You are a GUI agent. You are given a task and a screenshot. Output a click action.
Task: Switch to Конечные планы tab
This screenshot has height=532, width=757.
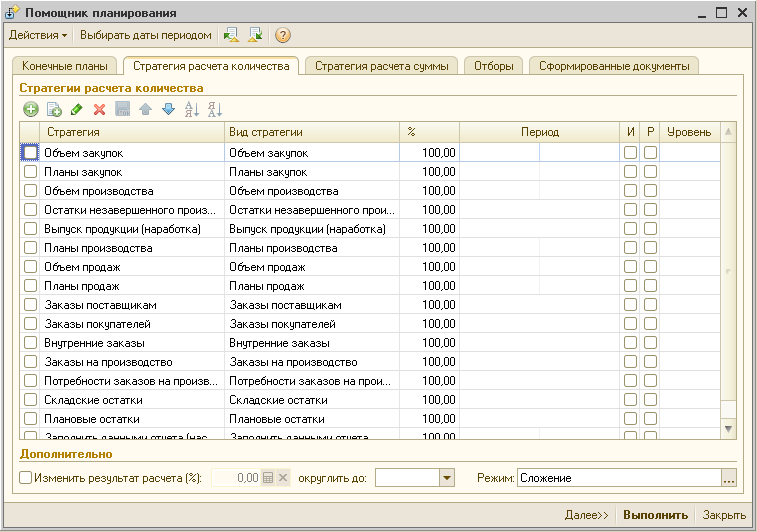(x=65, y=66)
